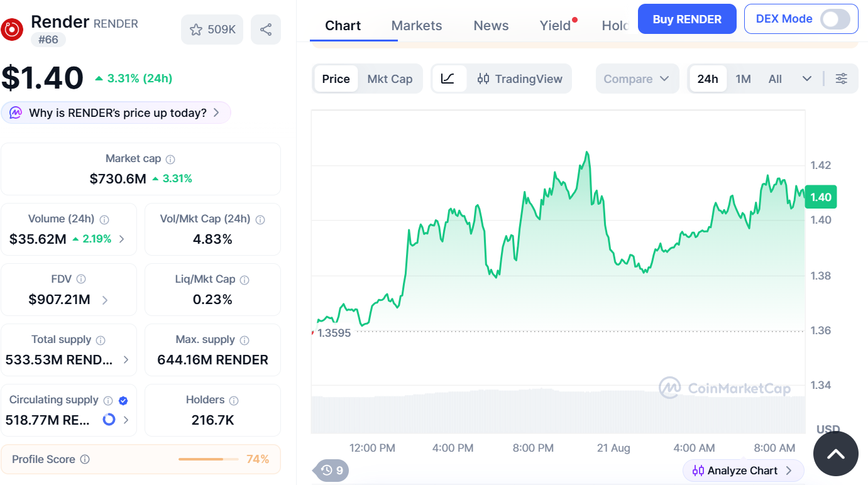
Task: Click the scroll-to-top arrow button
Action: tap(835, 454)
